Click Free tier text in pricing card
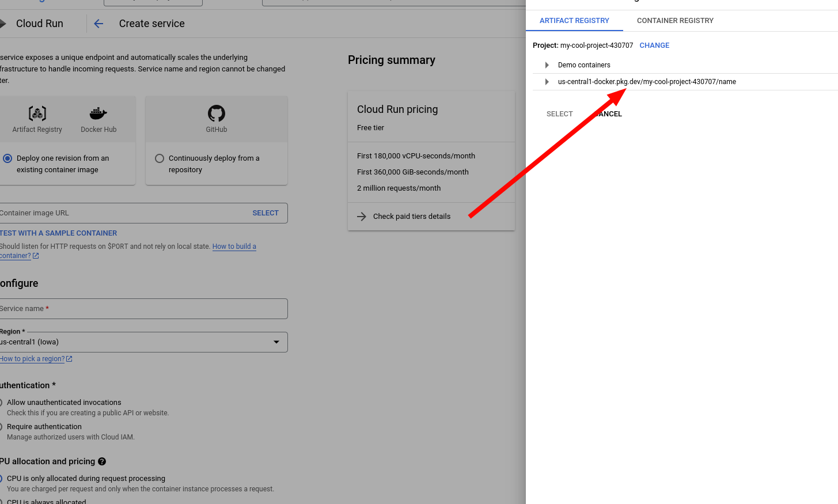 click(370, 128)
